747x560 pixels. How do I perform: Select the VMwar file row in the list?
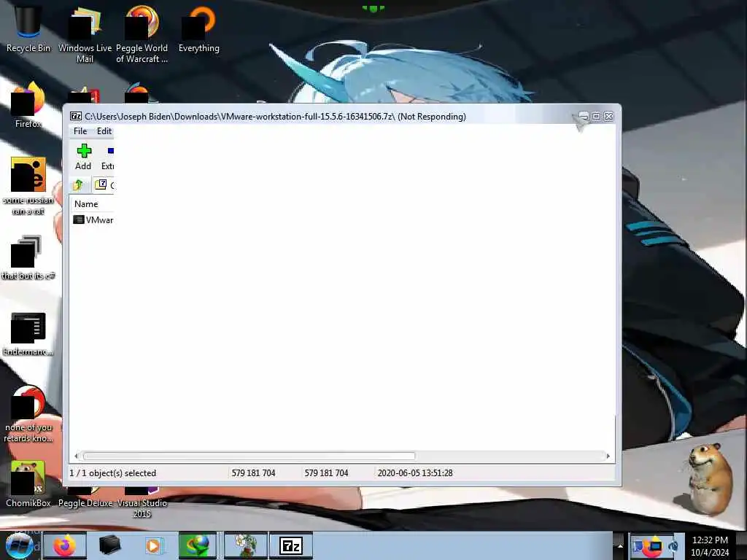click(x=93, y=219)
